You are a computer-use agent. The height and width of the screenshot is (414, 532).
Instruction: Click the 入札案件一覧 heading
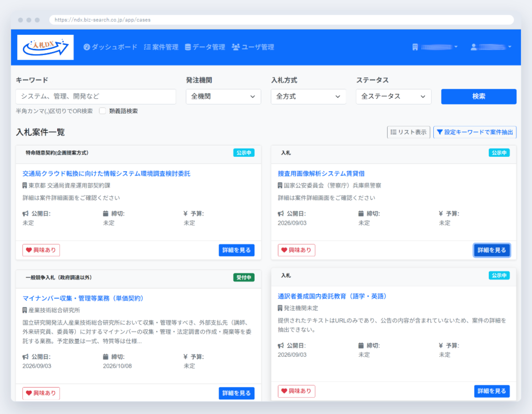pyautogui.click(x=41, y=132)
